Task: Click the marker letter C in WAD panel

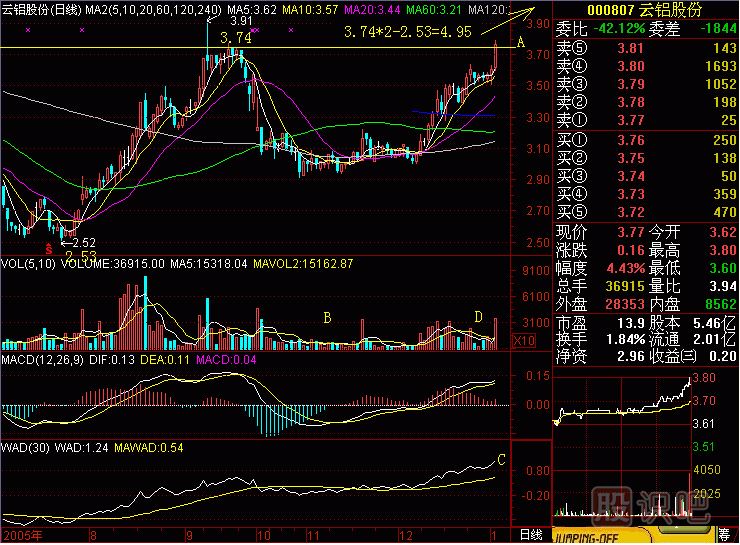Action: [502, 460]
